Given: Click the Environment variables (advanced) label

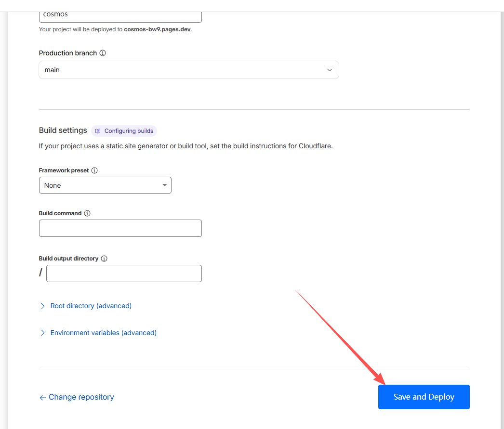Looking at the screenshot, I should [x=103, y=333].
